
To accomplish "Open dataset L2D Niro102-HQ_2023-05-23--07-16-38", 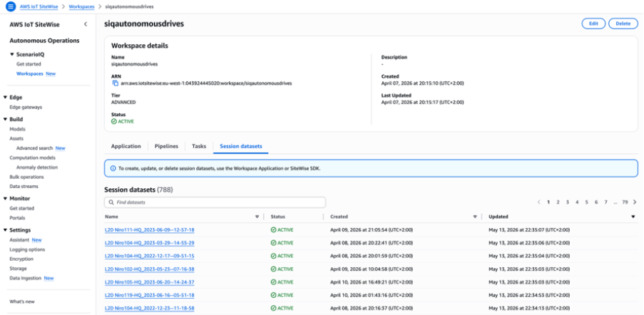I will point(150,269).
